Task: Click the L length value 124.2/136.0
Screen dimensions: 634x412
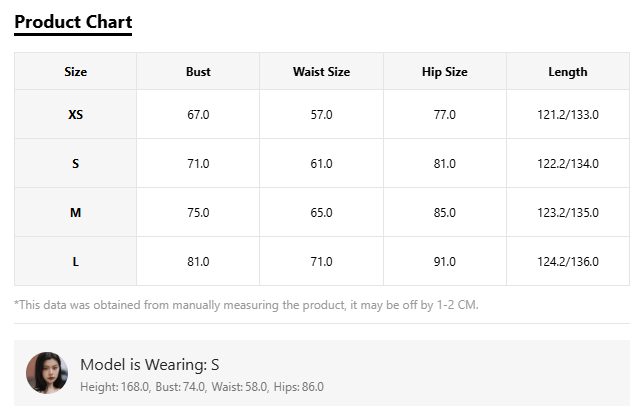Action: pos(568,262)
